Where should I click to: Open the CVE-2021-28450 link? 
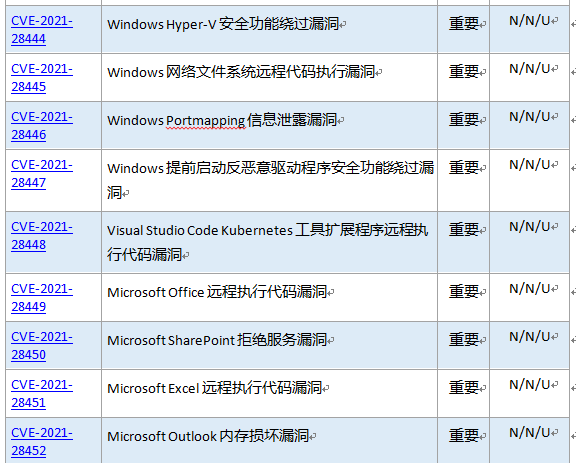pos(42,346)
